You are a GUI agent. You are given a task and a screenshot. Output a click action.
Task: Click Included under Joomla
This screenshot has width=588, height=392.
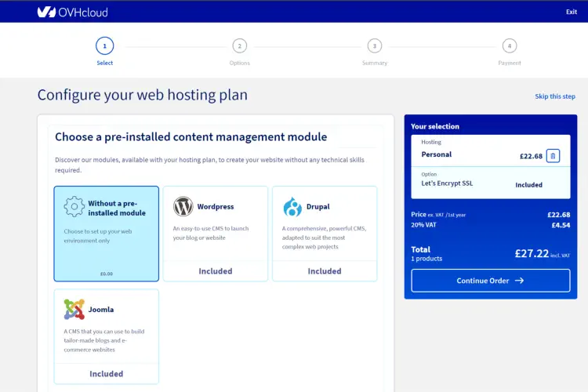[x=106, y=374]
